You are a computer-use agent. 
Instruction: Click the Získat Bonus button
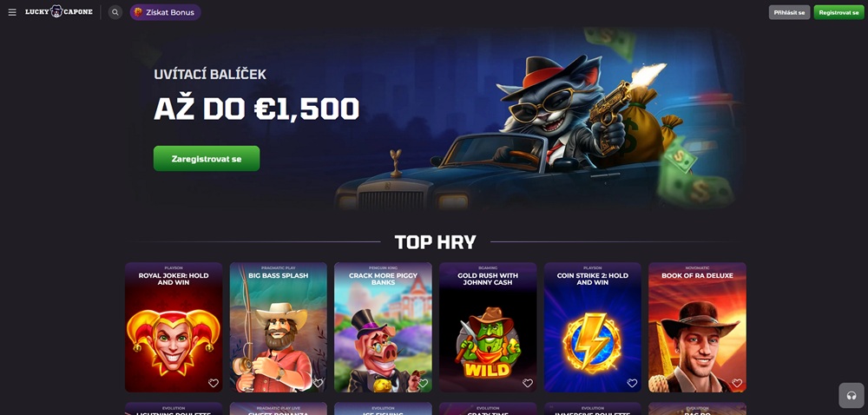165,12
